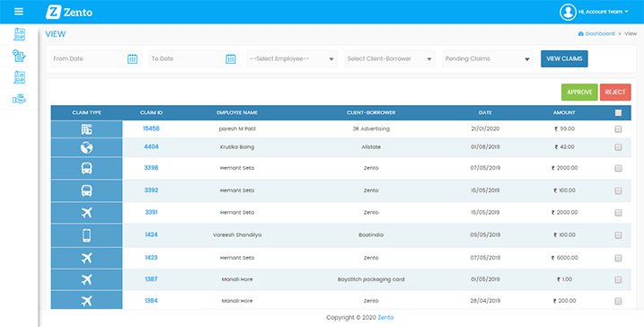Click the Zento logo
The width and height of the screenshot is (644, 327).
pos(69,12)
